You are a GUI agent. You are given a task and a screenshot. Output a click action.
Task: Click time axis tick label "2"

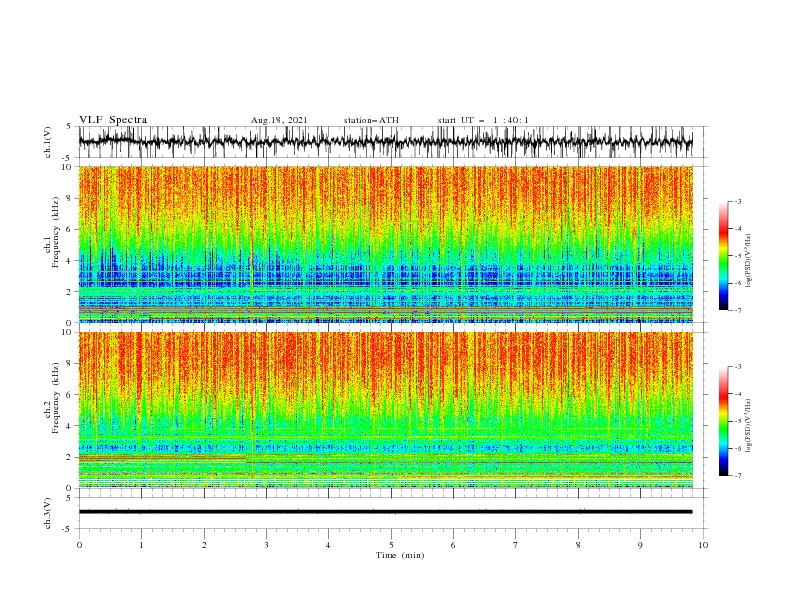click(204, 545)
